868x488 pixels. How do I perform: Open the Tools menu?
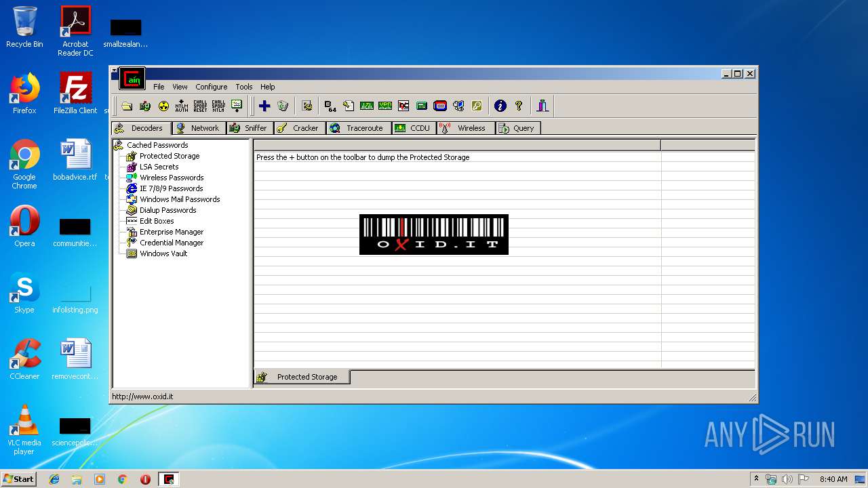[244, 87]
